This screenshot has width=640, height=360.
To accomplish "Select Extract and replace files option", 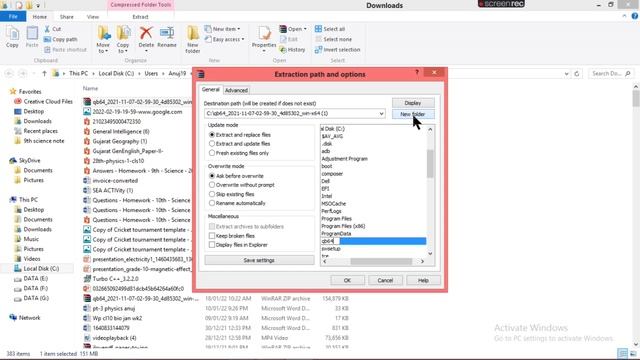I will pyautogui.click(x=212, y=135).
